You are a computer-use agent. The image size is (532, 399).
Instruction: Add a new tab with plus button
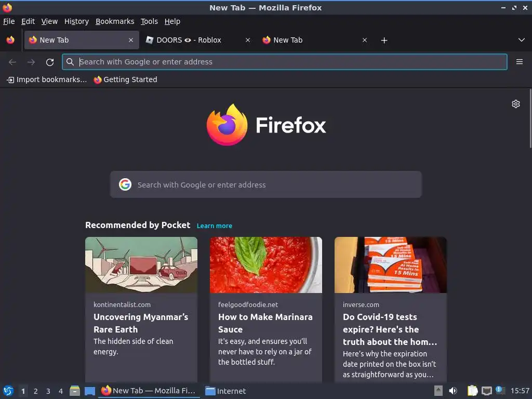tap(384, 41)
